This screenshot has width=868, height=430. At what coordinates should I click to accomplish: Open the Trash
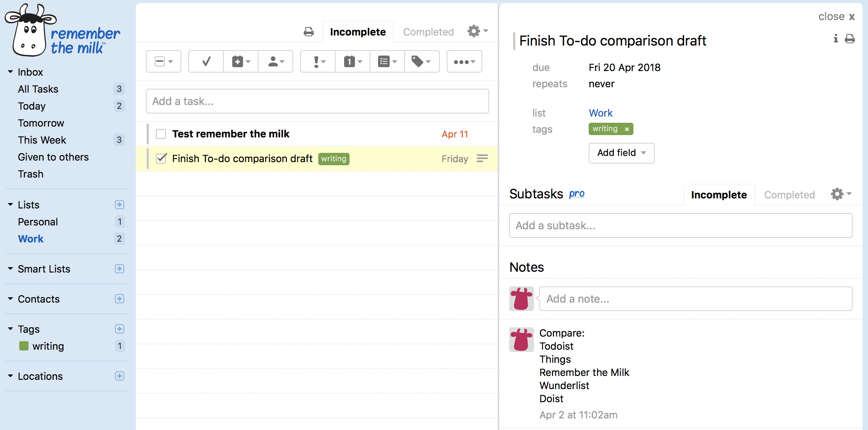pyautogui.click(x=30, y=174)
